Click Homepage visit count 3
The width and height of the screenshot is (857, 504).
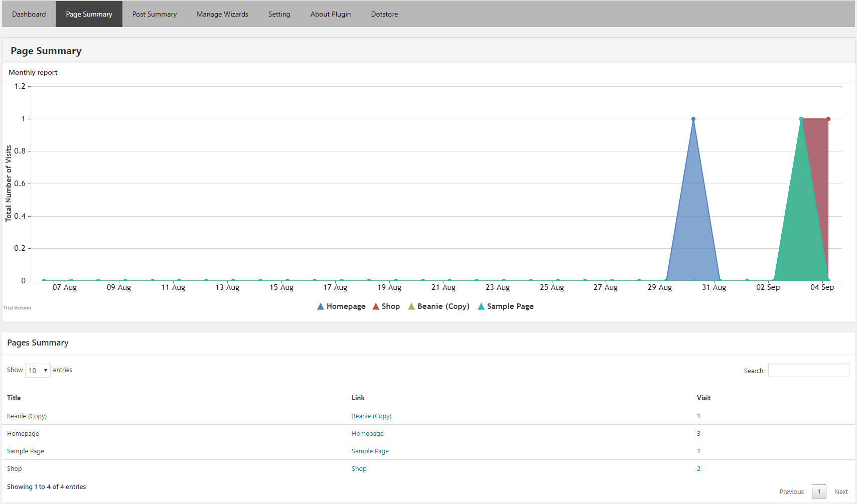[698, 434]
